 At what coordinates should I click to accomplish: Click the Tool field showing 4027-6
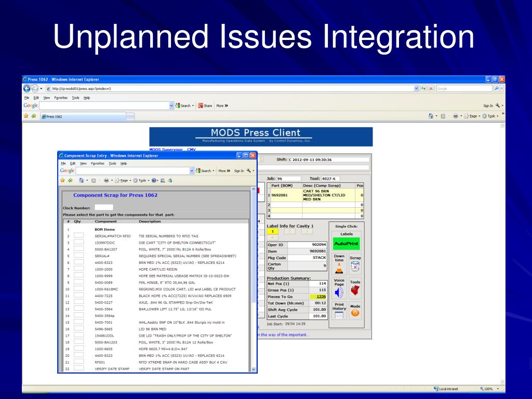click(x=330, y=179)
